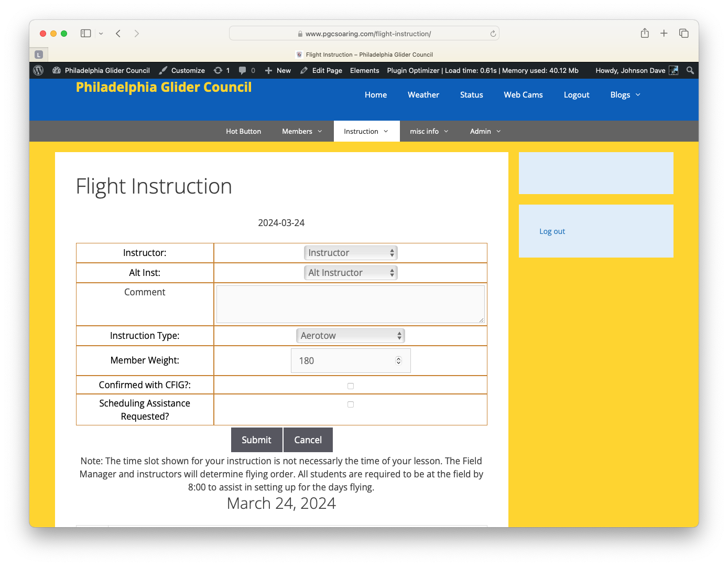Screen dimensions: 728x566
Task: Expand the Instruction Type Aerotow dropdown
Action: coord(351,336)
